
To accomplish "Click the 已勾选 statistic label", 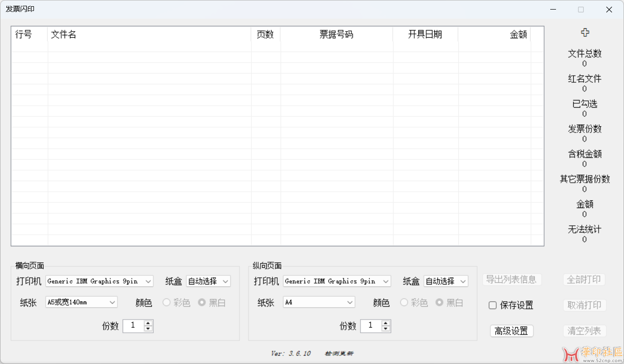I will point(585,104).
